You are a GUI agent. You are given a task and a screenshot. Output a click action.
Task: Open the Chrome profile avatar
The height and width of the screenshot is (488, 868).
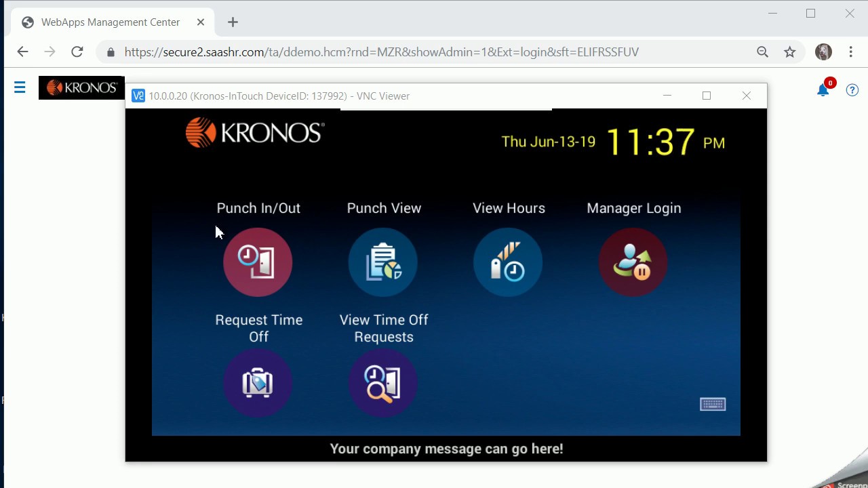pos(823,52)
